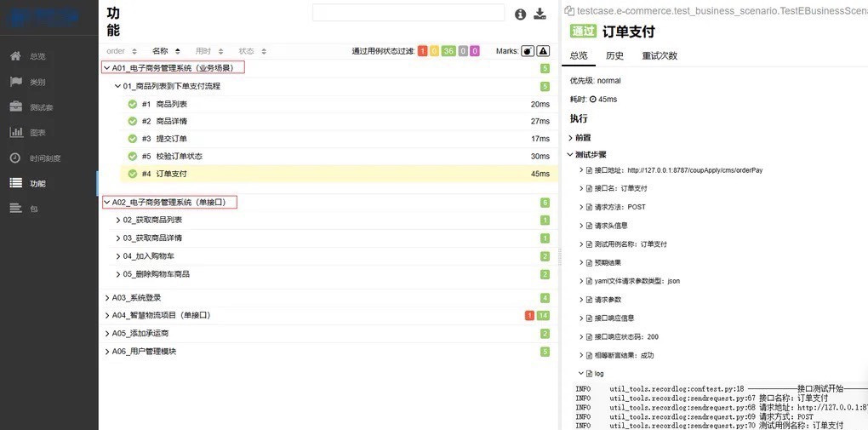Expand the 接口响应信息 step
The height and width of the screenshot is (430, 868).
[x=606, y=318]
